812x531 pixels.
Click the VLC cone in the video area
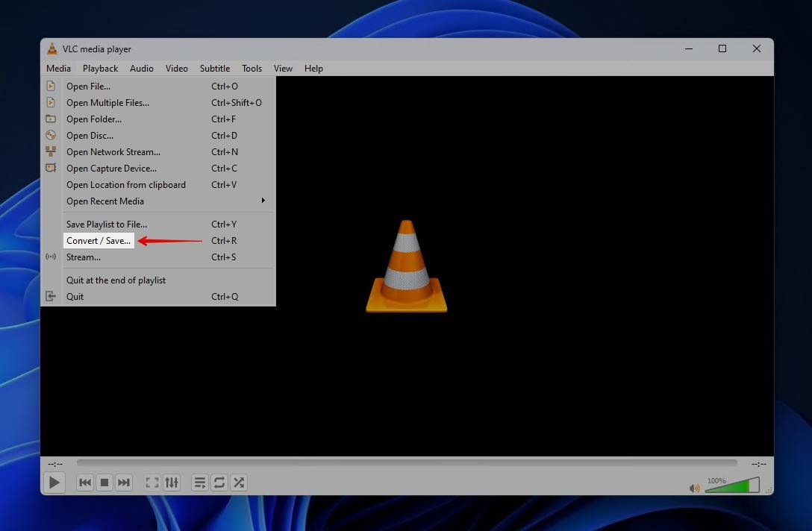pos(407,266)
